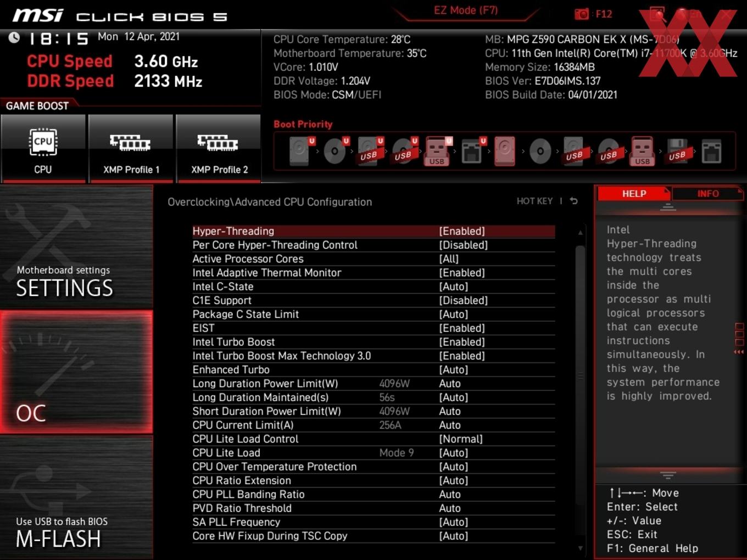This screenshot has width=747, height=560.
Task: Click CPU PLL Banding Ratio Auto field
Action: tap(450, 494)
